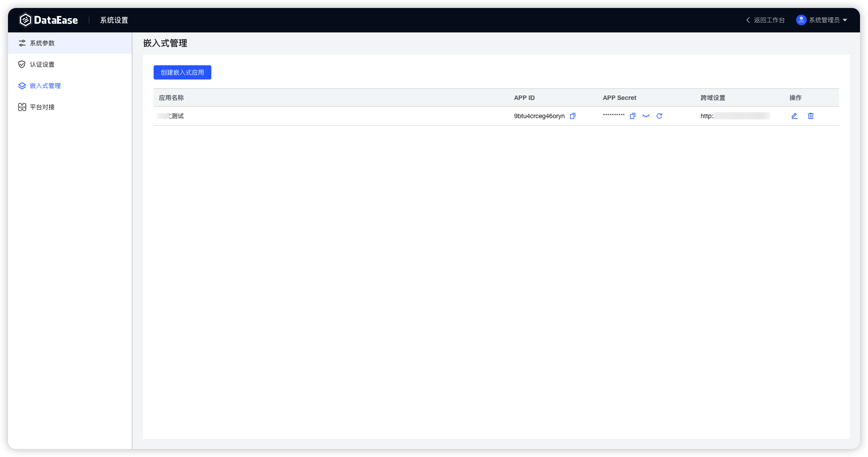
Task: Copy the APP ID 9btu4crceg46oryn
Action: pyautogui.click(x=573, y=116)
